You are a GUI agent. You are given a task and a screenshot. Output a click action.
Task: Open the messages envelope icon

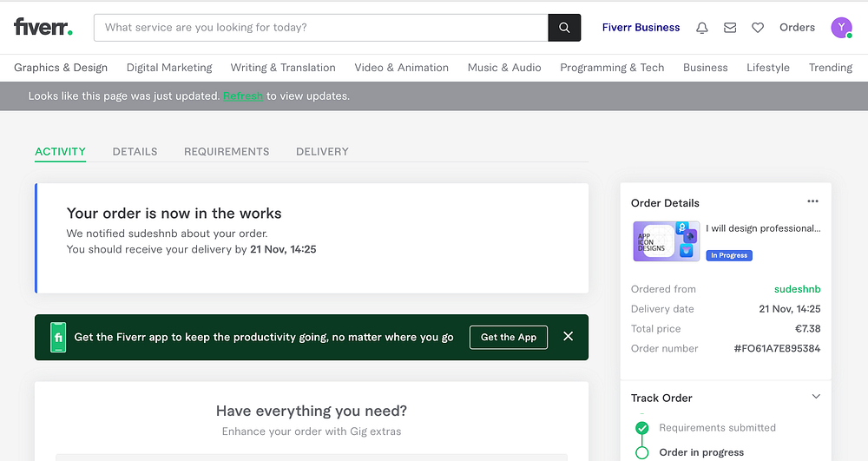pyautogui.click(x=730, y=28)
